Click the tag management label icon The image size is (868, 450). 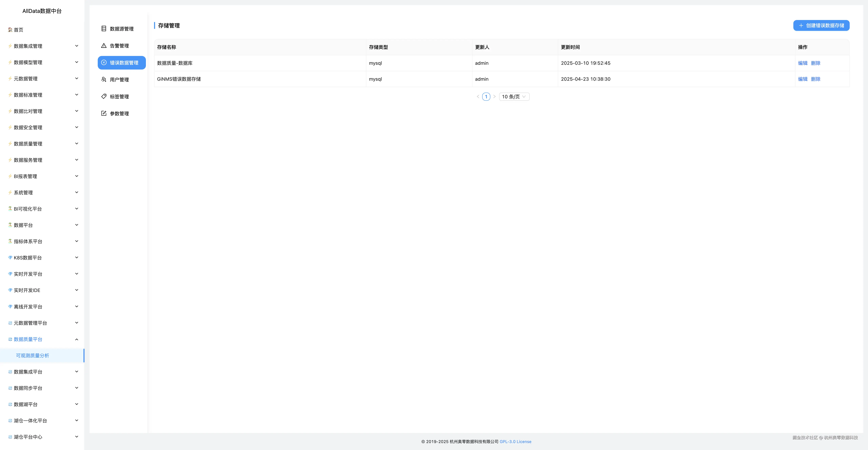coord(104,96)
